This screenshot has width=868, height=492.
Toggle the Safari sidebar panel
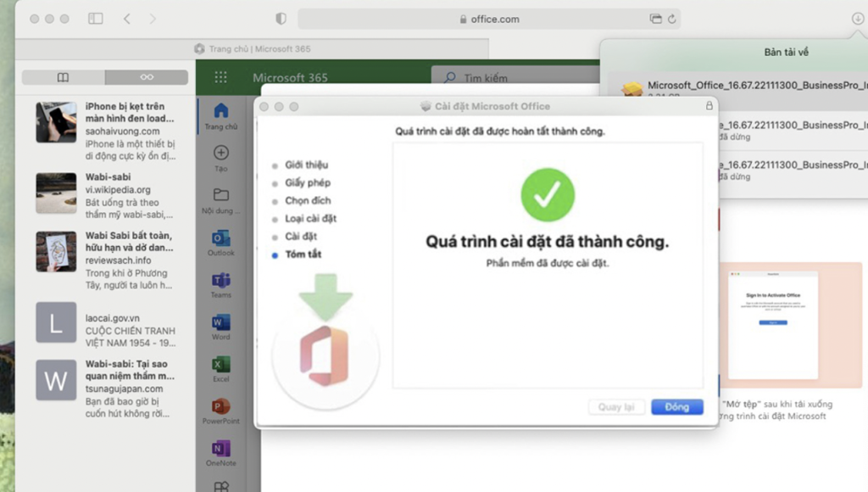point(95,19)
